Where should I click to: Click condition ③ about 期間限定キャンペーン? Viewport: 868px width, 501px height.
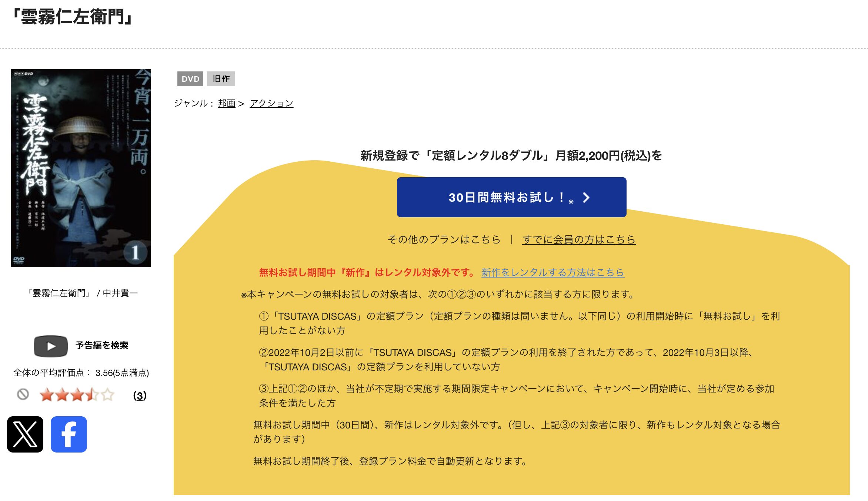517,396
